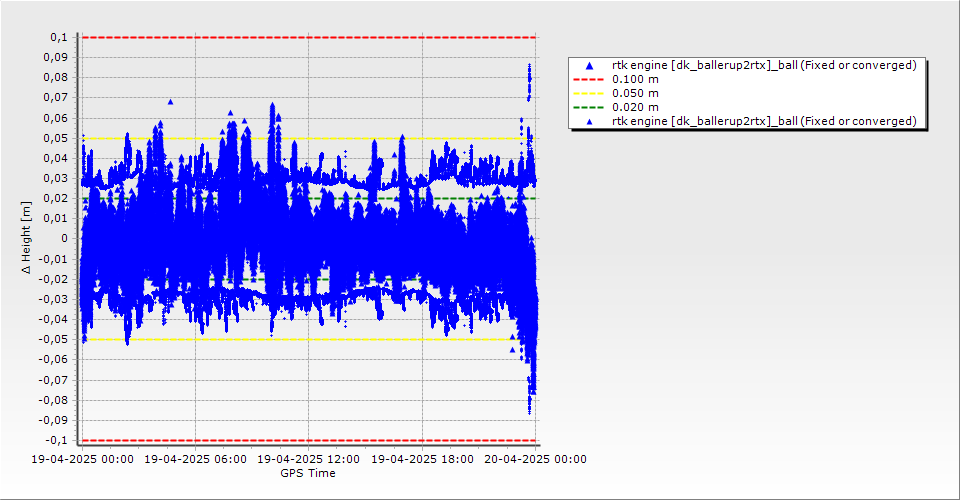Click the 19-04-2025 18:00 time label
Viewport: 960px width, 500px height.
[422, 459]
